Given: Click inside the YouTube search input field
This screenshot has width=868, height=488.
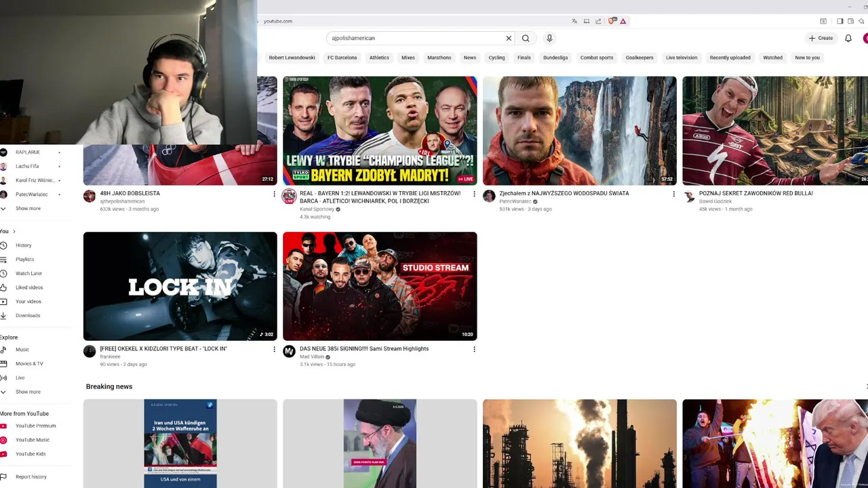Looking at the screenshot, I should [414, 38].
